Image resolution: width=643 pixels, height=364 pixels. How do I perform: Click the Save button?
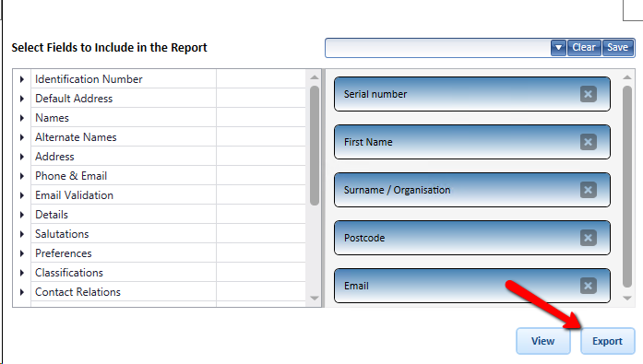click(617, 48)
